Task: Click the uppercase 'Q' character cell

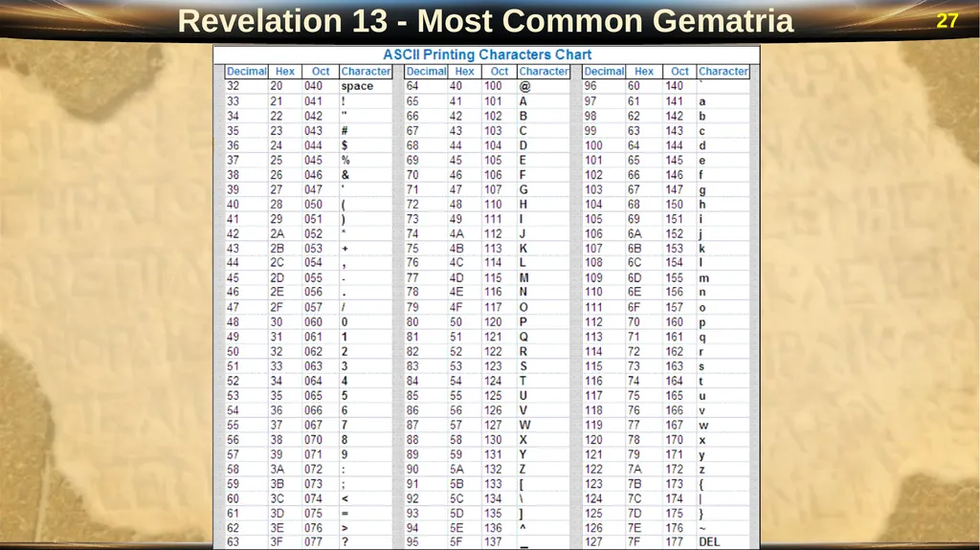Action: point(523,337)
